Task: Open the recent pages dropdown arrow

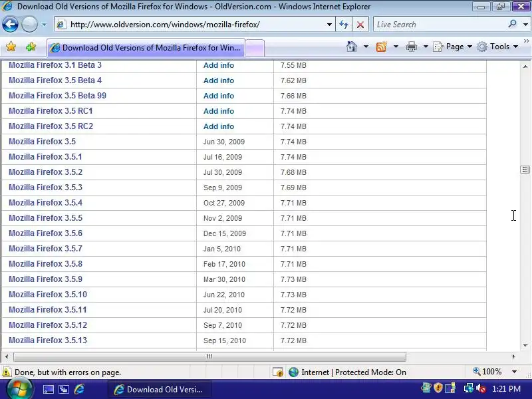Action: coord(44,25)
